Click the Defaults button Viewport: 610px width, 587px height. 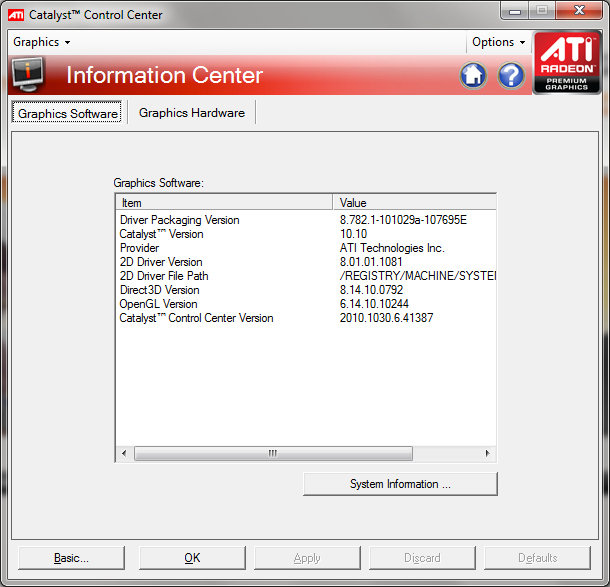point(537,558)
